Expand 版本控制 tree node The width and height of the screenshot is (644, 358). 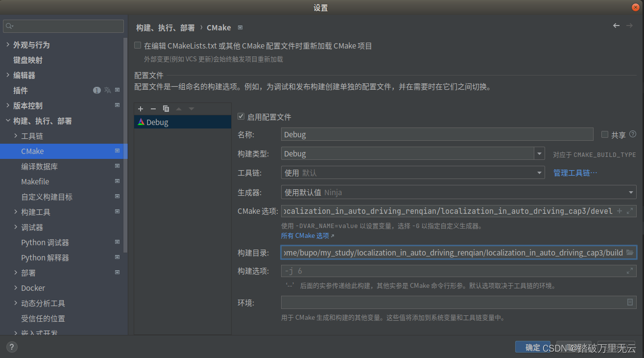click(x=8, y=105)
